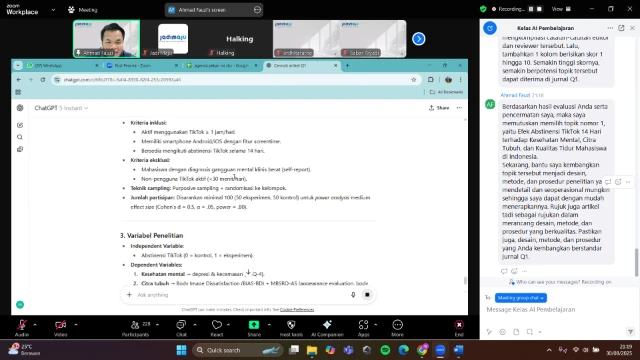The height and width of the screenshot is (360, 640).
Task: Open chat panel more options ellipsis
Action: pyautogui.click(x=610, y=28)
